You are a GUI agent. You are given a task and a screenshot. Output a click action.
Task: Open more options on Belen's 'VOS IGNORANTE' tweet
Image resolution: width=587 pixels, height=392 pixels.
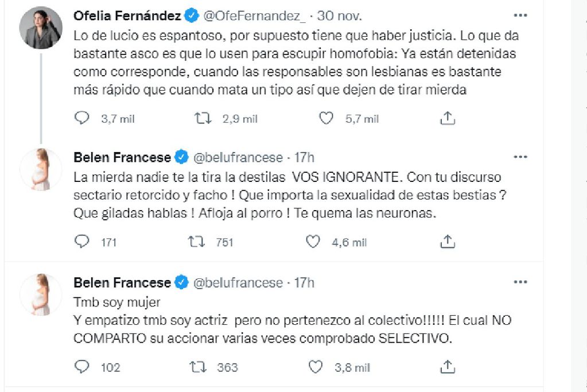(x=520, y=157)
